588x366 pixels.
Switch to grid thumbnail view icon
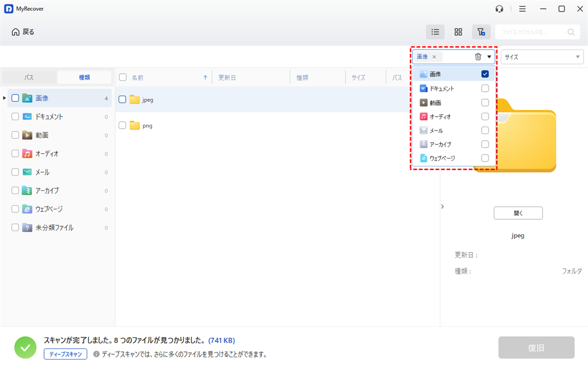pos(458,32)
